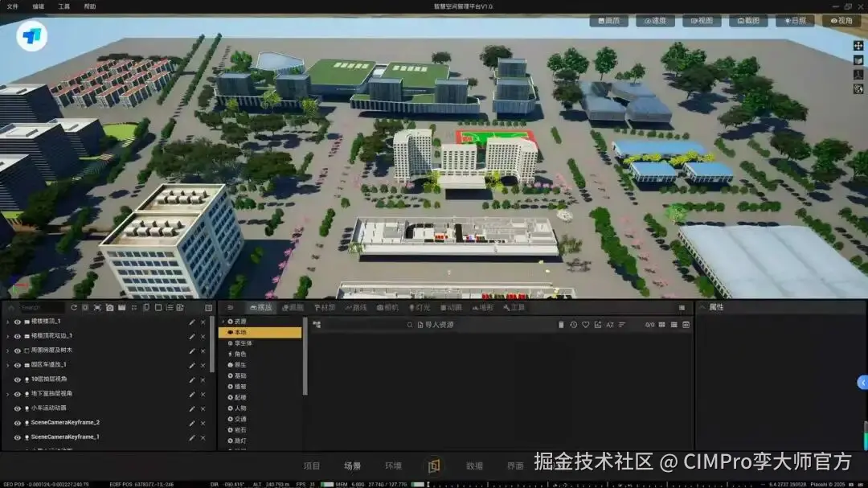The height and width of the screenshot is (488, 868).
Task: Switch to the 相机 tab
Action: (387, 307)
